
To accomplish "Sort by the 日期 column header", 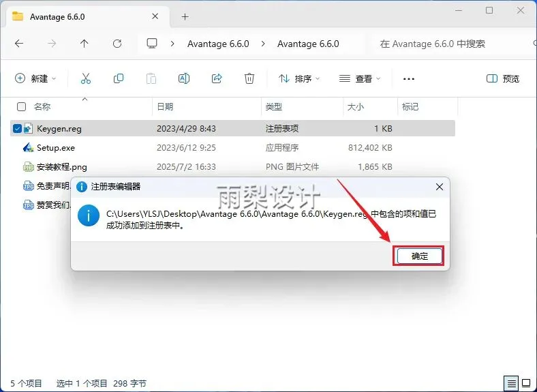I will click(165, 106).
